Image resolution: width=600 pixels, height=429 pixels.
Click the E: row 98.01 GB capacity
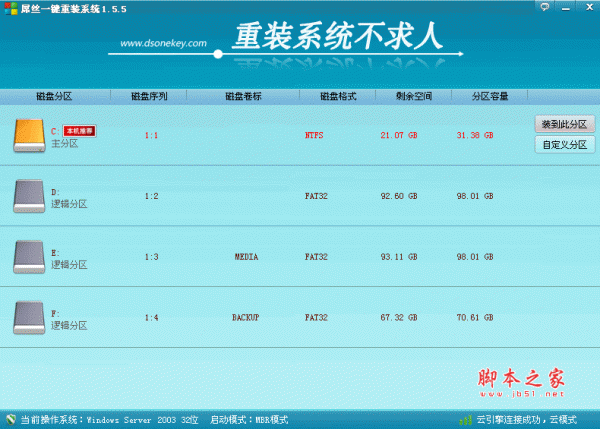(x=475, y=257)
